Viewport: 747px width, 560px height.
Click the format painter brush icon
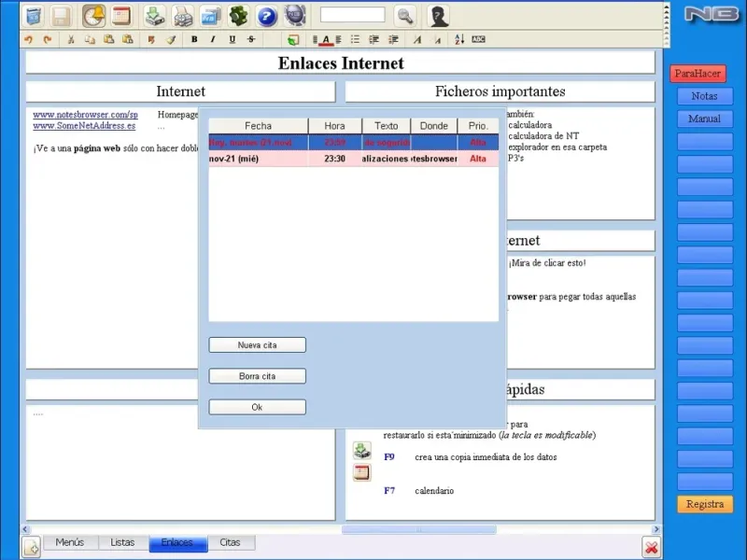(171, 39)
